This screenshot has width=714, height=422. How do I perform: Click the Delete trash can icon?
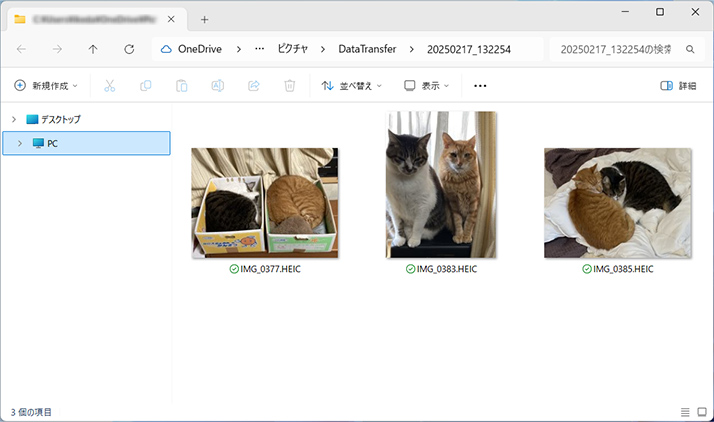tap(289, 86)
